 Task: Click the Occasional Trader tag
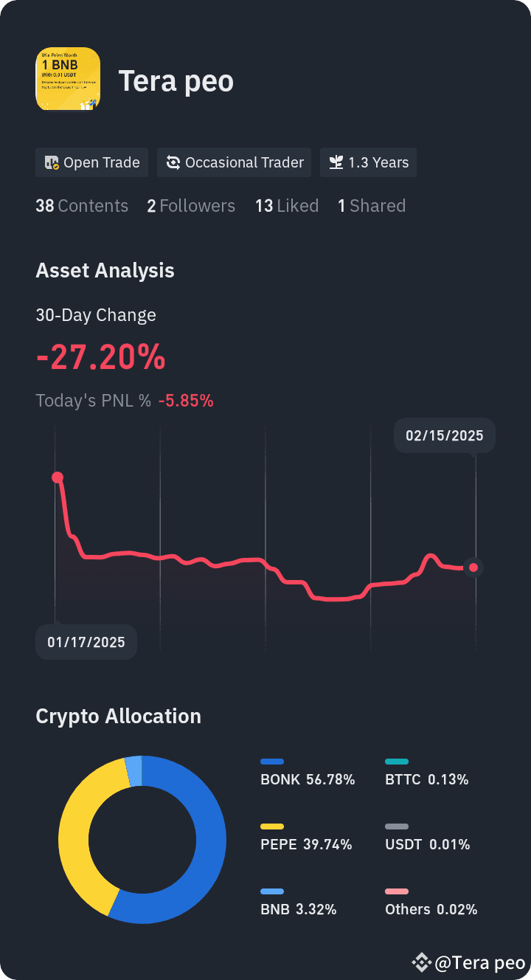235,163
